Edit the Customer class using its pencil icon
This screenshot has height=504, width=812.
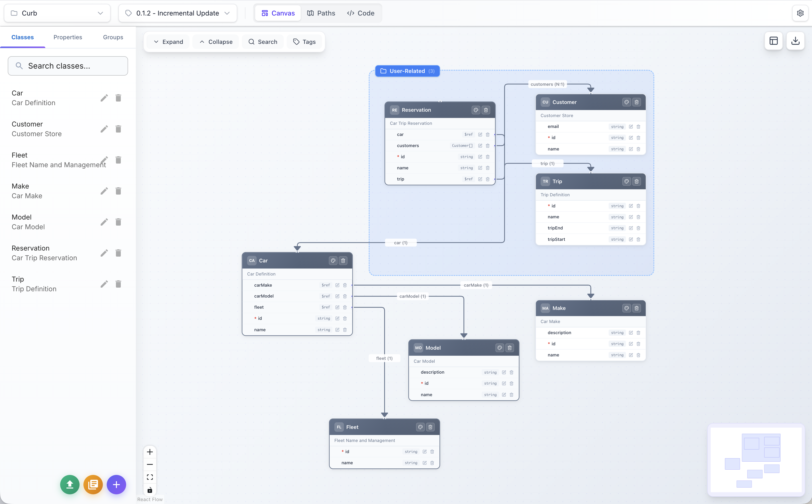click(105, 129)
